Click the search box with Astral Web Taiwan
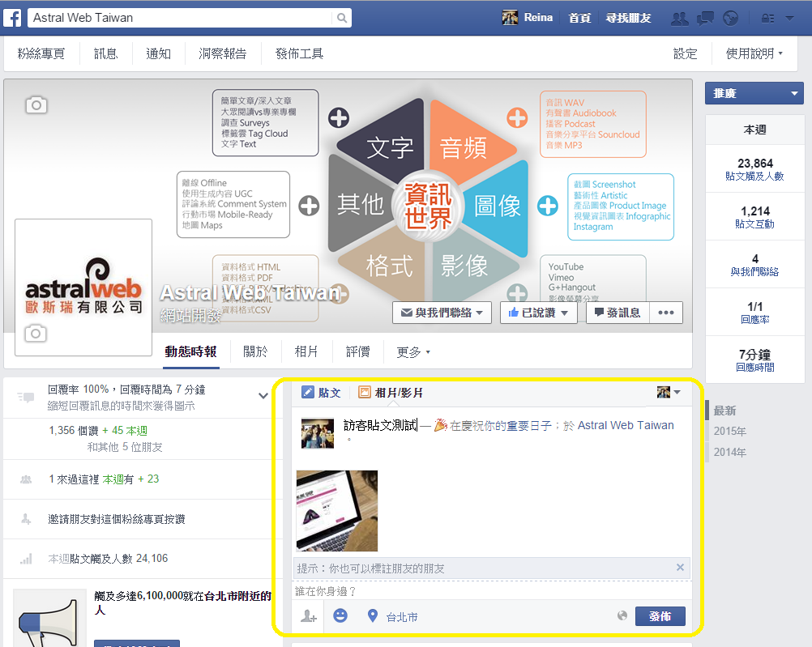Viewport: 812px width, 647px height. click(x=180, y=18)
